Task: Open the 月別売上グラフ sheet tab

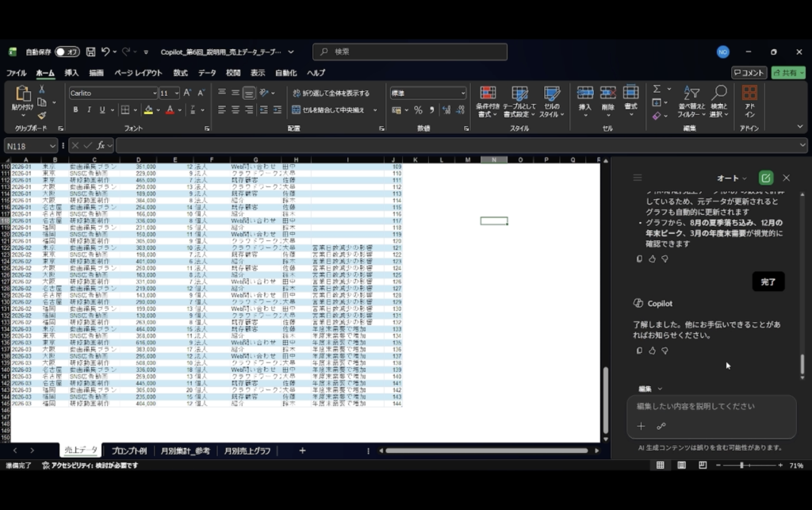Action: click(x=247, y=451)
